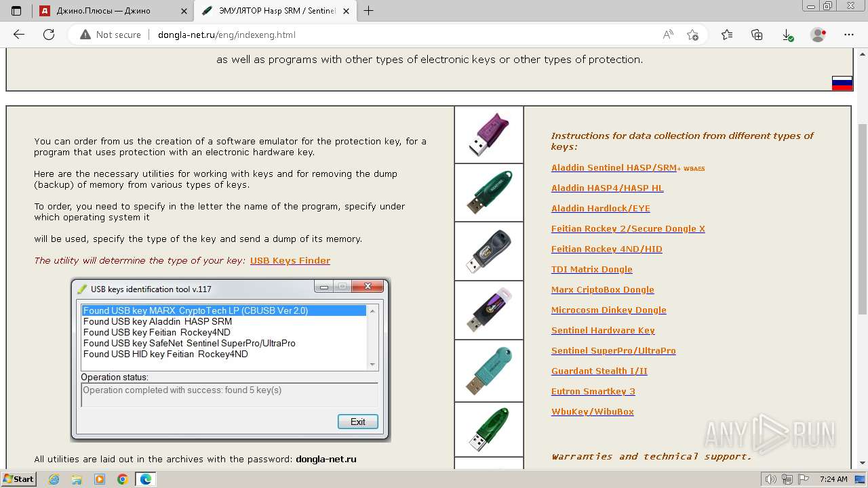Open the Downloads icon
This screenshot has height=488, width=868.
(x=787, y=35)
